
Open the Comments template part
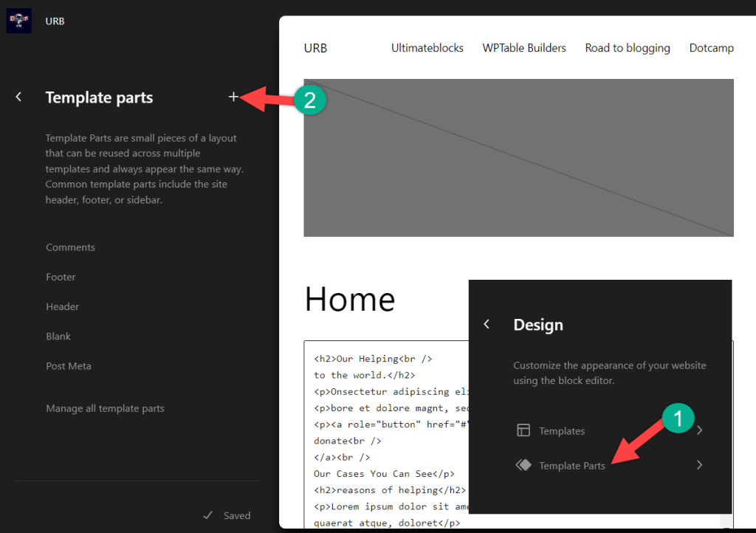71,247
